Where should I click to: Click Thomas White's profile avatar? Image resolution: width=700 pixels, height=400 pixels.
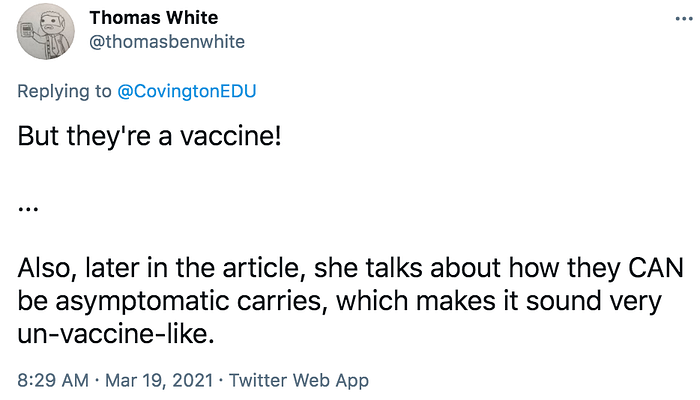coord(46,32)
